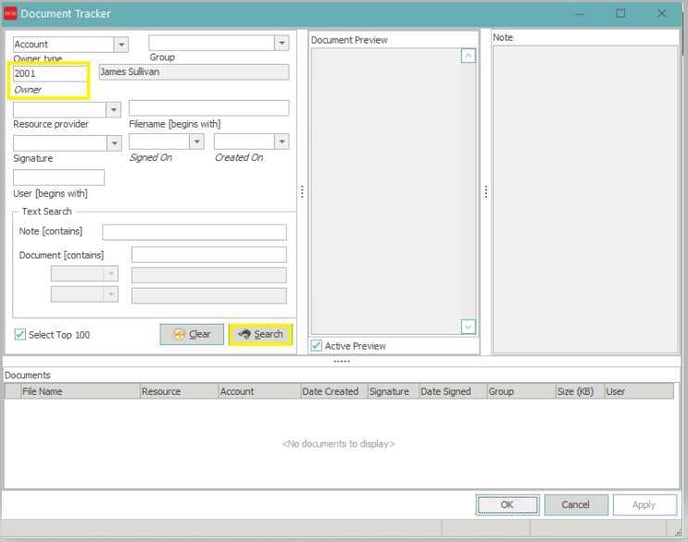Click the Size (KB) column header
Image resolution: width=688 pixels, height=542 pixels.
click(x=576, y=392)
